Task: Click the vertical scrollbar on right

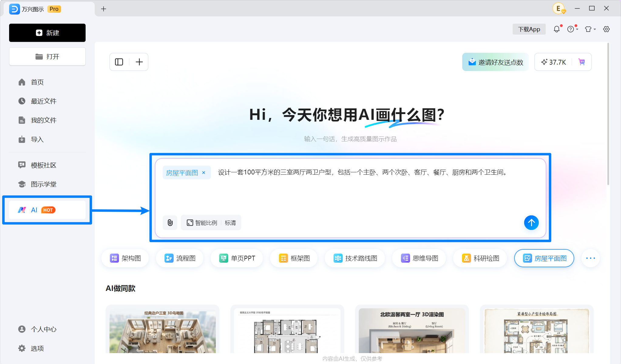Action: 608,114
